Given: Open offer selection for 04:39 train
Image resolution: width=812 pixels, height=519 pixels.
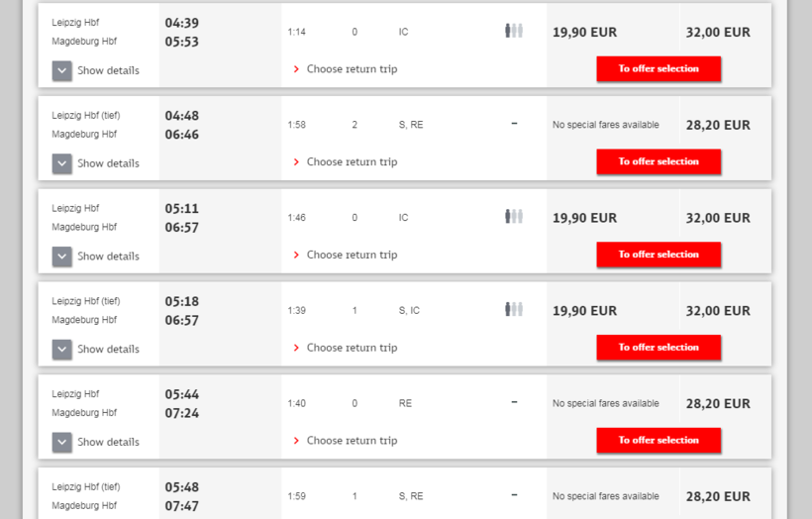Looking at the screenshot, I should tap(659, 69).
